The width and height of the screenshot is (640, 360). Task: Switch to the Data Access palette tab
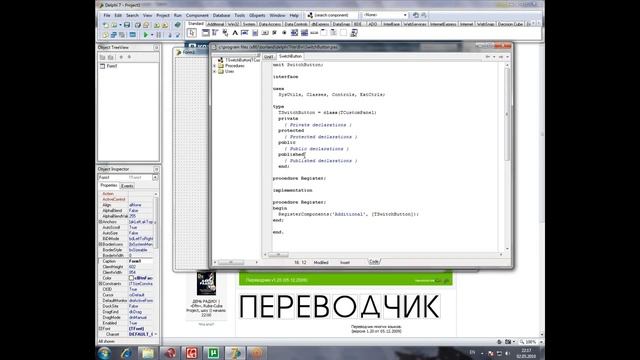click(x=270, y=24)
